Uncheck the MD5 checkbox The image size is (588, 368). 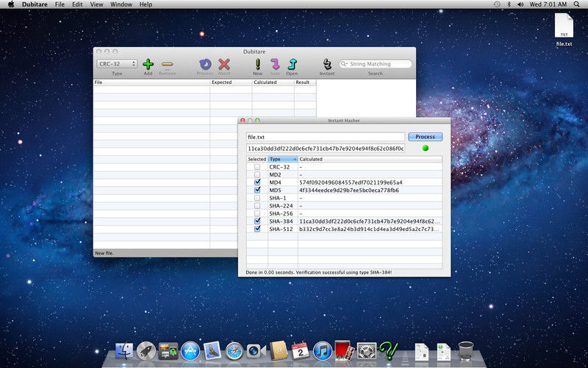tap(257, 190)
